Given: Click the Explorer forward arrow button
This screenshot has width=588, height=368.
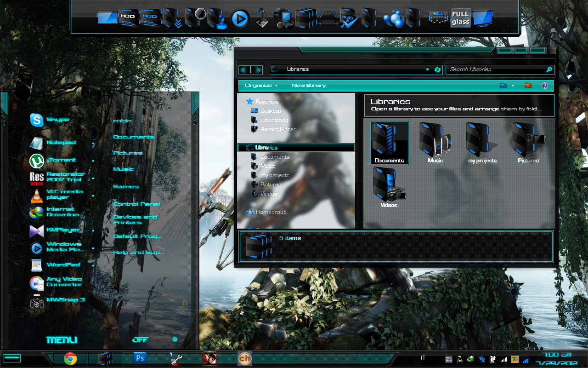Looking at the screenshot, I should (257, 70).
